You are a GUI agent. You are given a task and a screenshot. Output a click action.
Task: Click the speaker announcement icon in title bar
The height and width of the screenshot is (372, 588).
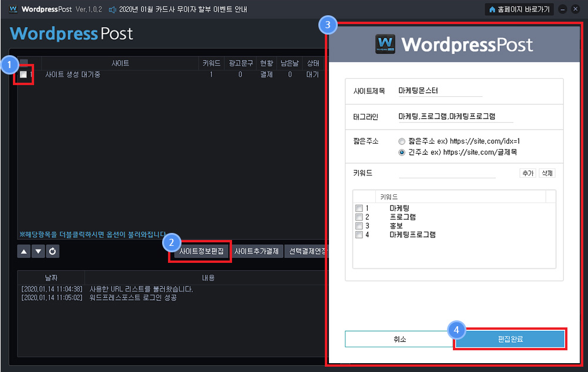click(112, 9)
